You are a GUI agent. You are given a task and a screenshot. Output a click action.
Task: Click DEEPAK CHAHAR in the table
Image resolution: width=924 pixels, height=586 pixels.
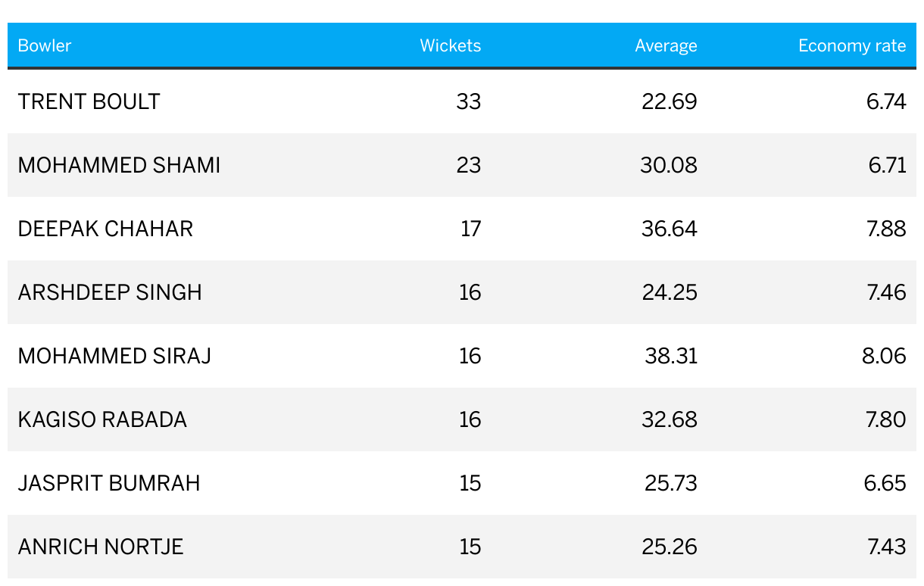pyautogui.click(x=105, y=229)
